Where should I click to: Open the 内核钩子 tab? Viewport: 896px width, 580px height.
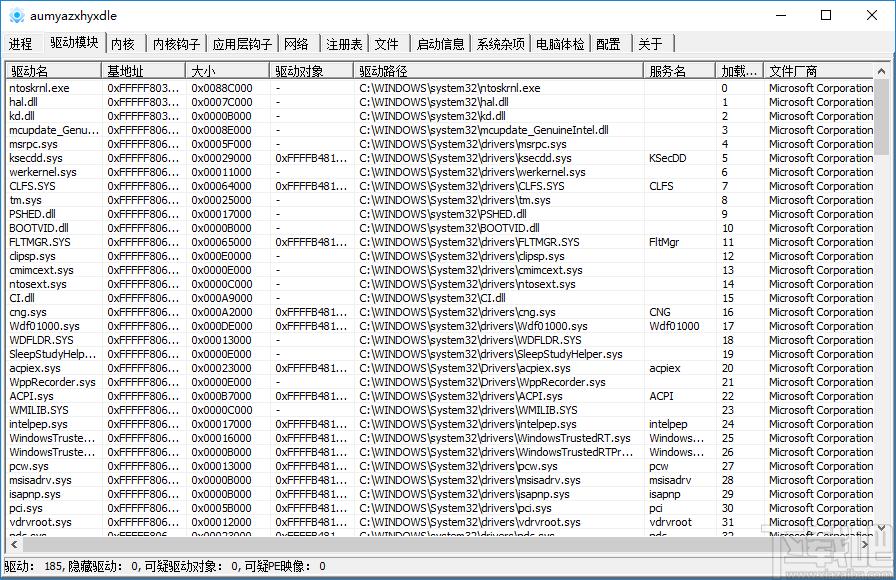click(176, 44)
